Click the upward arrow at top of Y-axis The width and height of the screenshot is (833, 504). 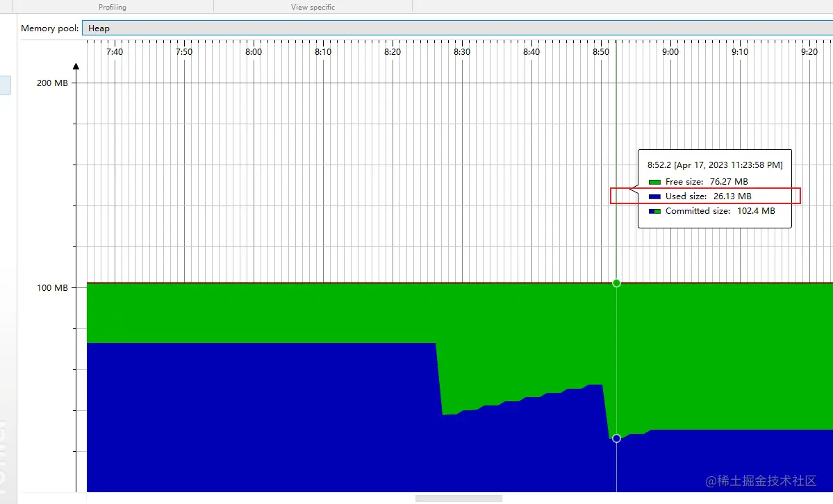click(76, 67)
